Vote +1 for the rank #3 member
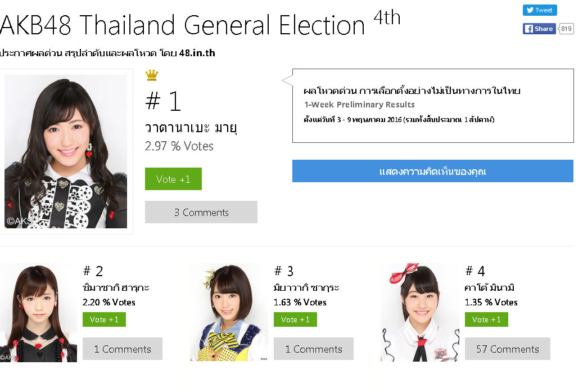The width and height of the screenshot is (583, 392). coord(295,319)
